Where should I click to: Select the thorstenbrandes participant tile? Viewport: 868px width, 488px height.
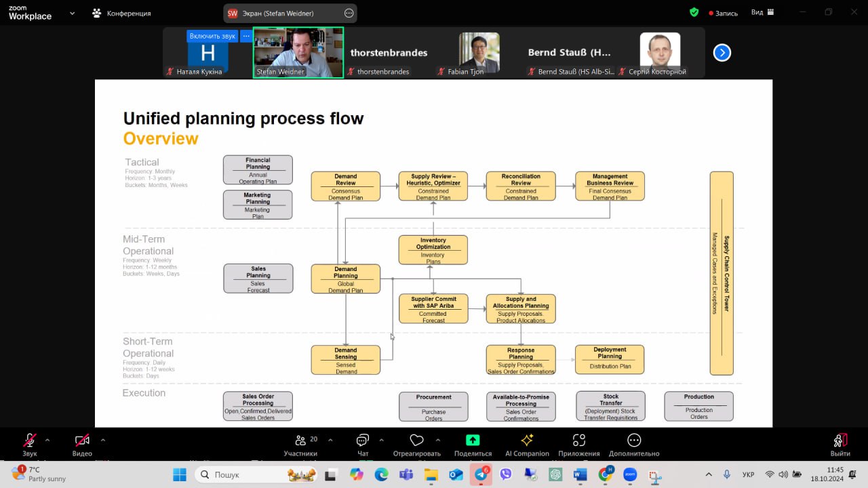(x=389, y=53)
